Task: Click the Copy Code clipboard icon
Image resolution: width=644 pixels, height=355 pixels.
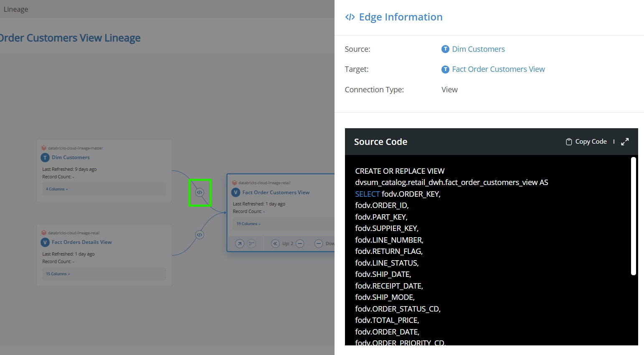Action: pyautogui.click(x=568, y=142)
